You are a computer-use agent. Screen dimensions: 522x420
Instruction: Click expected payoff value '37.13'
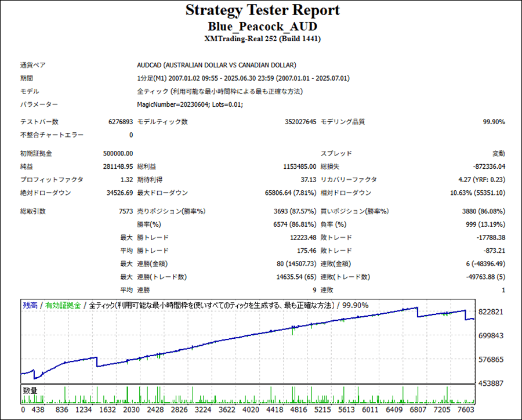pyautogui.click(x=309, y=180)
